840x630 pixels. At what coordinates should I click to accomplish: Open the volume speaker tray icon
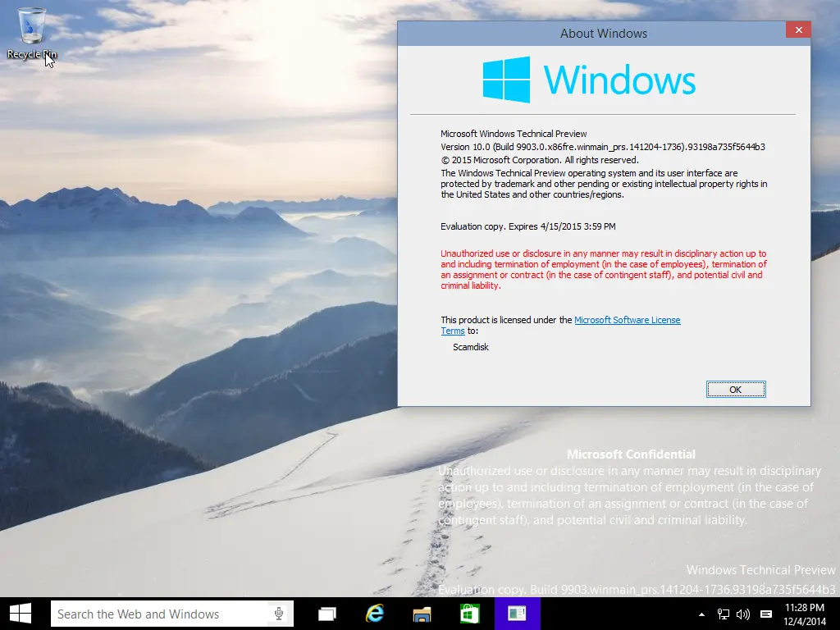[743, 614]
